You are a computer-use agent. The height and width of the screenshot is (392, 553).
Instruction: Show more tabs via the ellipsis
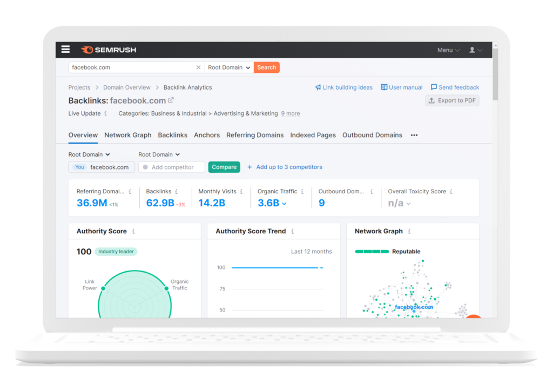coord(414,135)
